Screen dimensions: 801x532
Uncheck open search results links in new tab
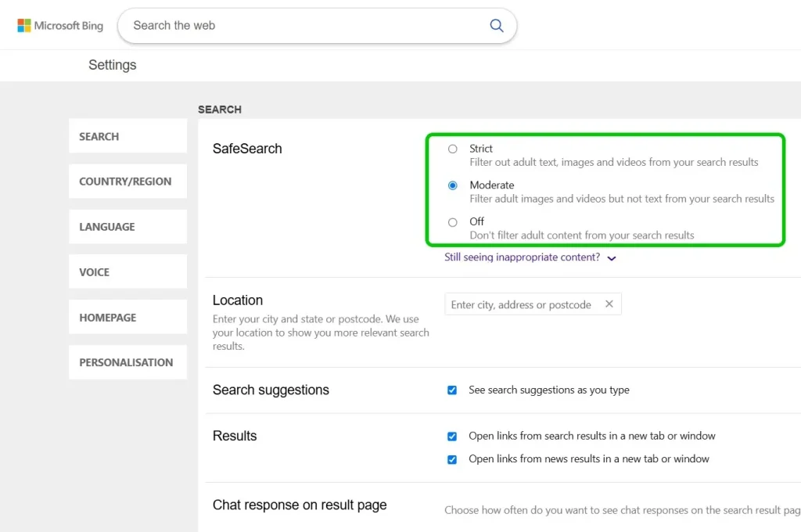click(x=452, y=437)
